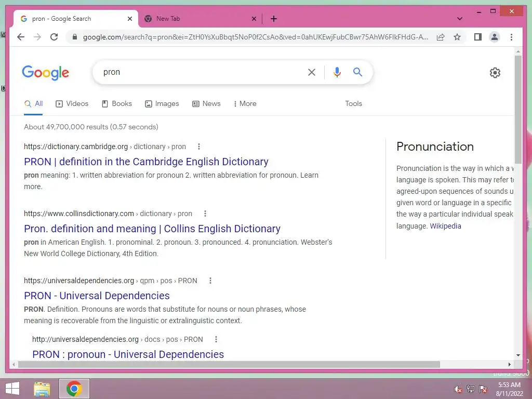
Task: Click the Pronunciation panel heading
Action: click(x=435, y=147)
